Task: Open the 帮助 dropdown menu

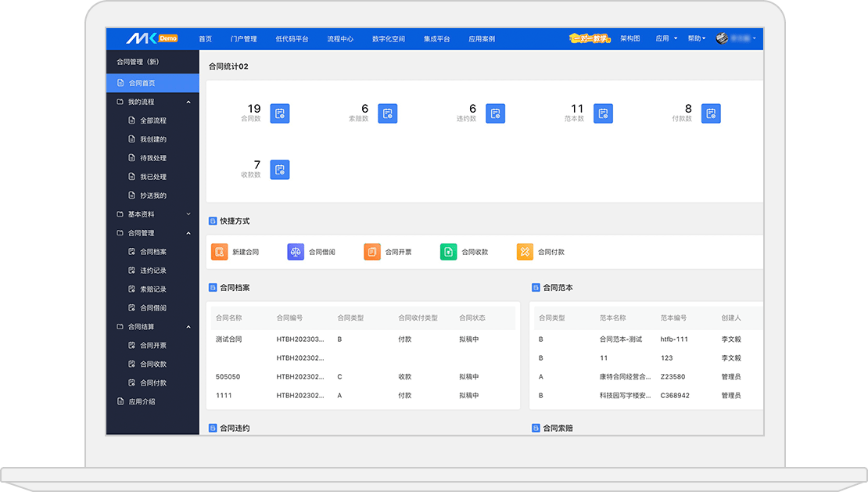Action: click(x=696, y=38)
